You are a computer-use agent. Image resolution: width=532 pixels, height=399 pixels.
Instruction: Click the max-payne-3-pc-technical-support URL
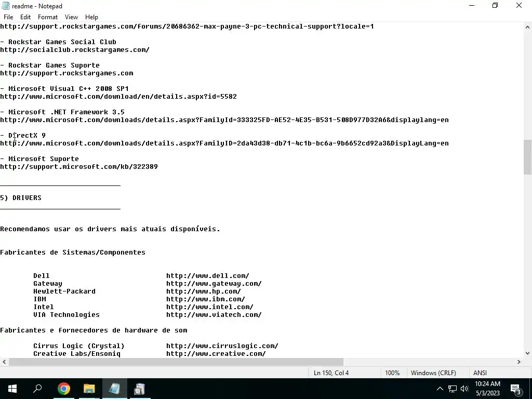[x=187, y=26]
